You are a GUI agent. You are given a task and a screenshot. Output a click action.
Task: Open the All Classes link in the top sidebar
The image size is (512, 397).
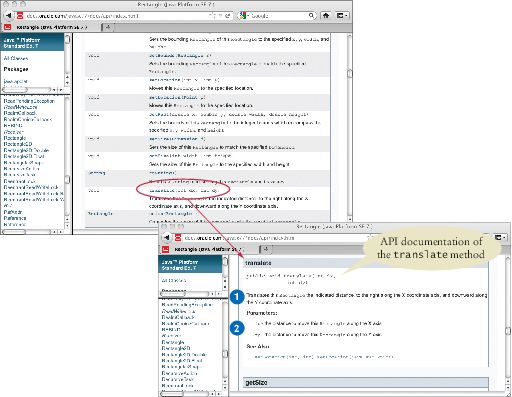click(16, 58)
